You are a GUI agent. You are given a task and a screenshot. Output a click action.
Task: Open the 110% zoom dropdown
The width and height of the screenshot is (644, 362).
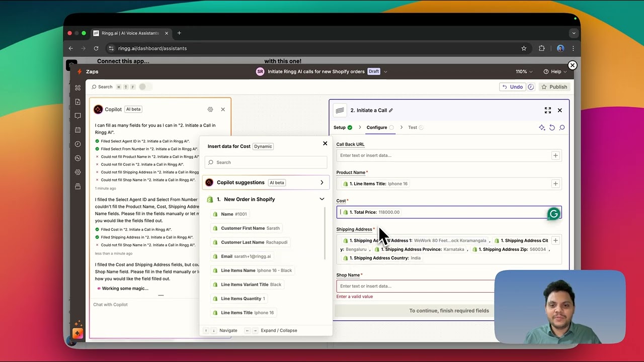(x=524, y=71)
